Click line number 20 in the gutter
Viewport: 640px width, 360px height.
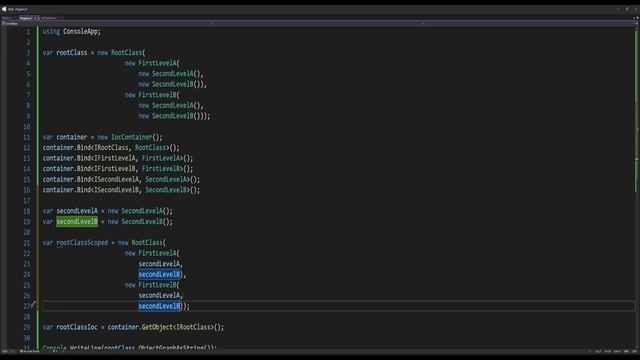[x=27, y=232]
